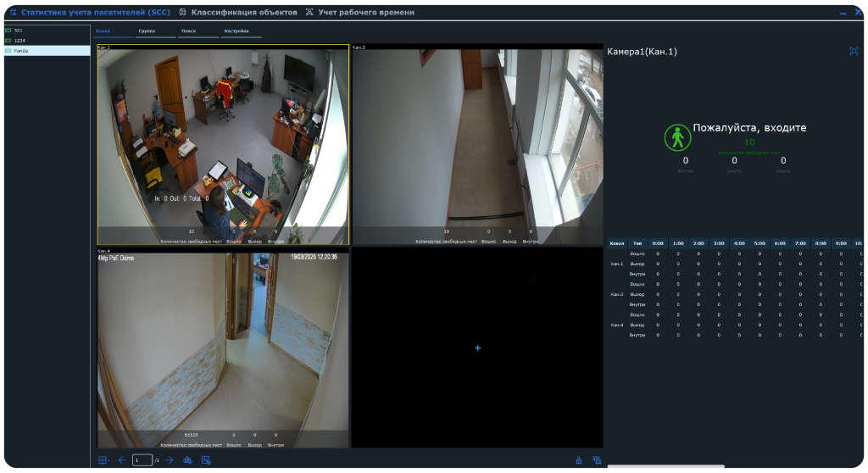Select device 1234 in the list
868x473 pixels.
[20, 40]
